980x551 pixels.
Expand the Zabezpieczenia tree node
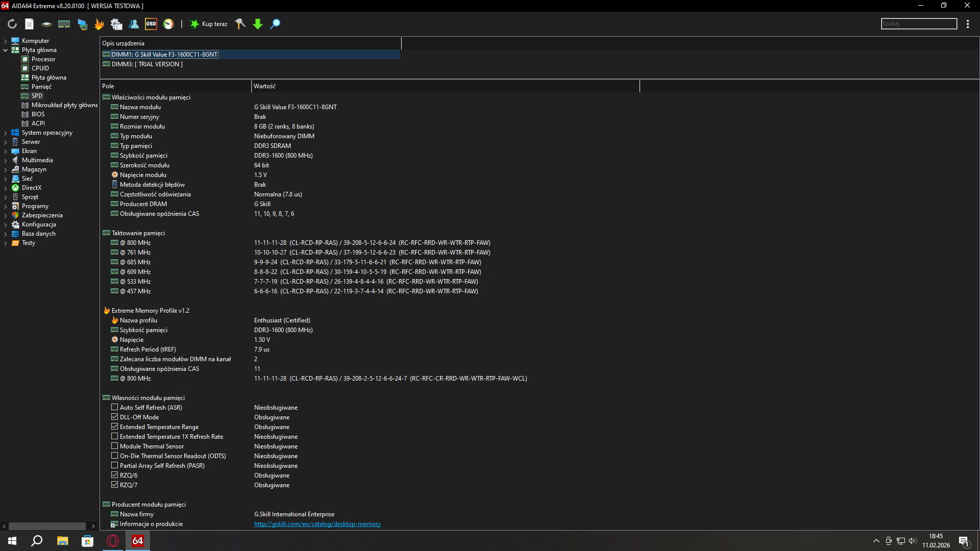tap(5, 215)
